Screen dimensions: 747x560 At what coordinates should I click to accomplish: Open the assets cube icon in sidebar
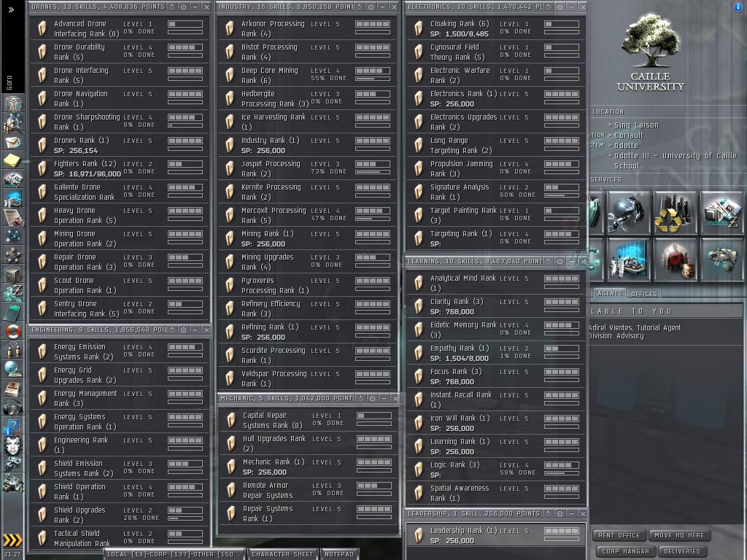pos(13,274)
